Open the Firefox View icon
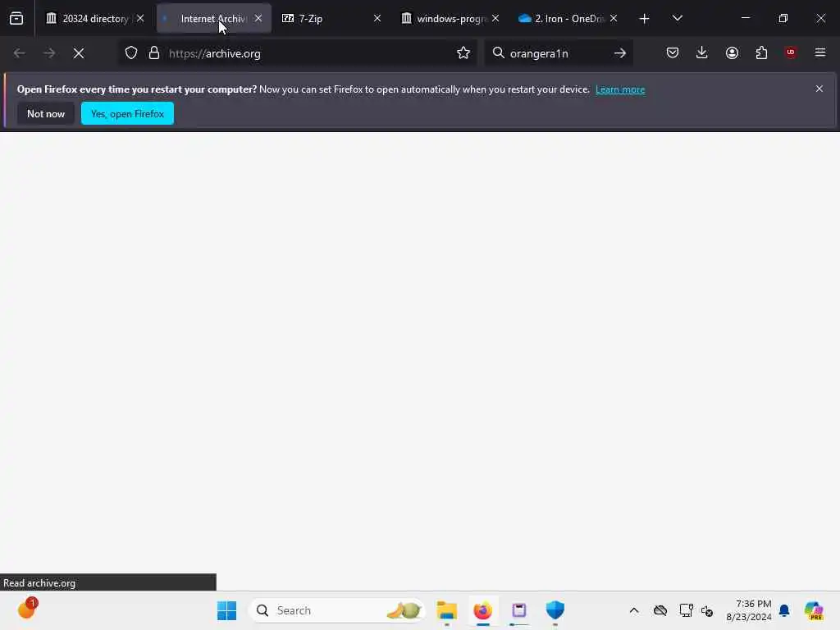840x630 pixels. click(x=16, y=19)
